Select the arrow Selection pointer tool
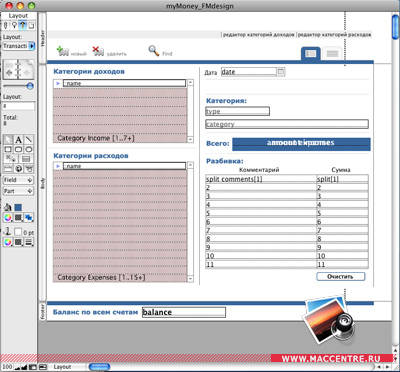Screen dimensions: 400x372 [x=8, y=140]
